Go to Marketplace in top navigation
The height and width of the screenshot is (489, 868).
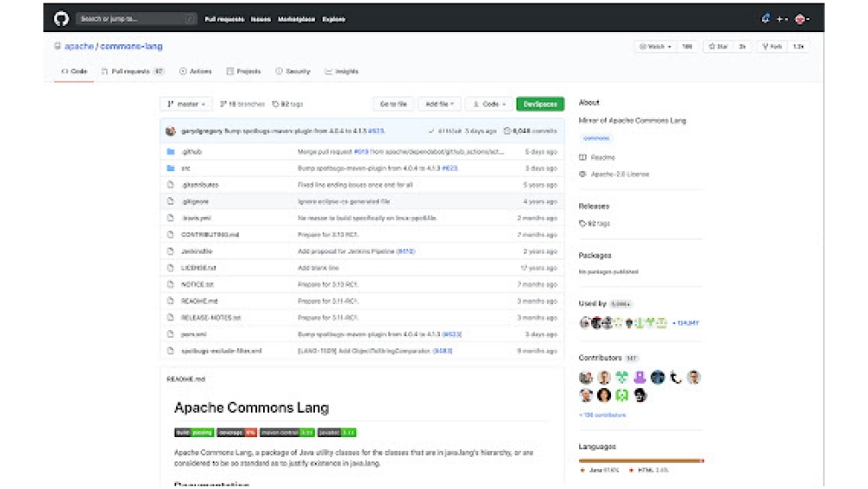pos(296,19)
